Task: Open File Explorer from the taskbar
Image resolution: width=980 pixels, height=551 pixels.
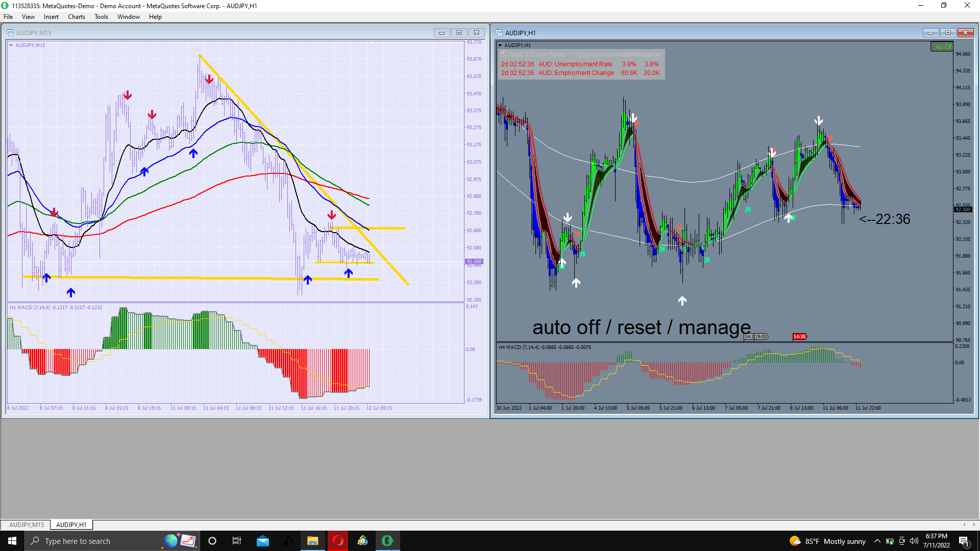Action: click(313, 541)
